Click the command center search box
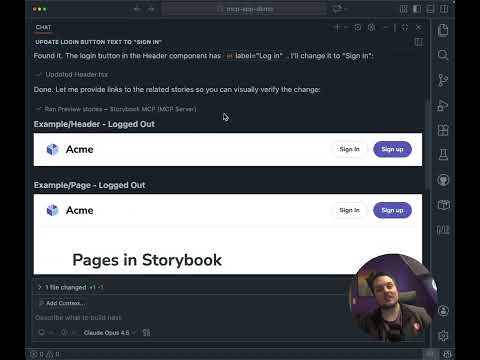 click(x=244, y=9)
